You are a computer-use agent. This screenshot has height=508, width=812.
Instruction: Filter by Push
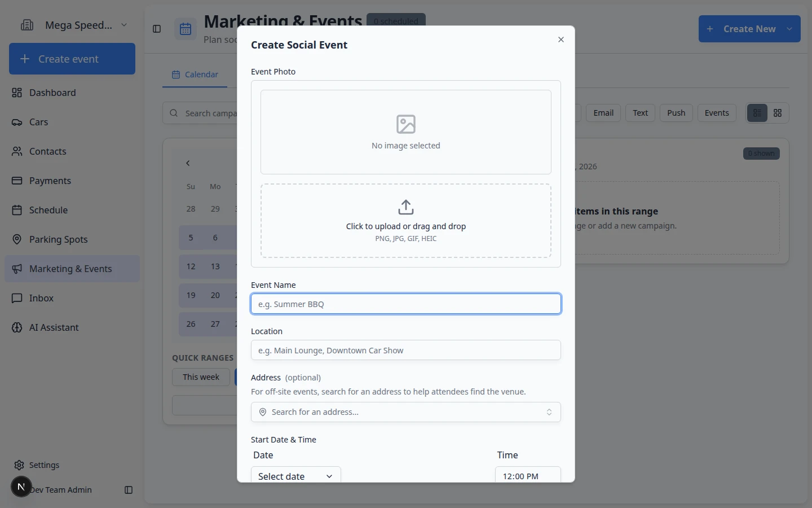(x=676, y=113)
